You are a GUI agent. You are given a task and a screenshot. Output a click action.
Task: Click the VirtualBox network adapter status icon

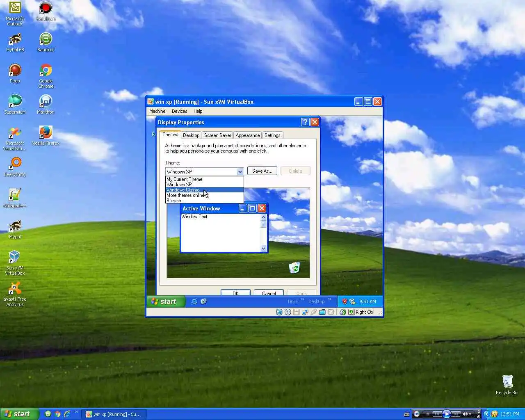point(305,312)
